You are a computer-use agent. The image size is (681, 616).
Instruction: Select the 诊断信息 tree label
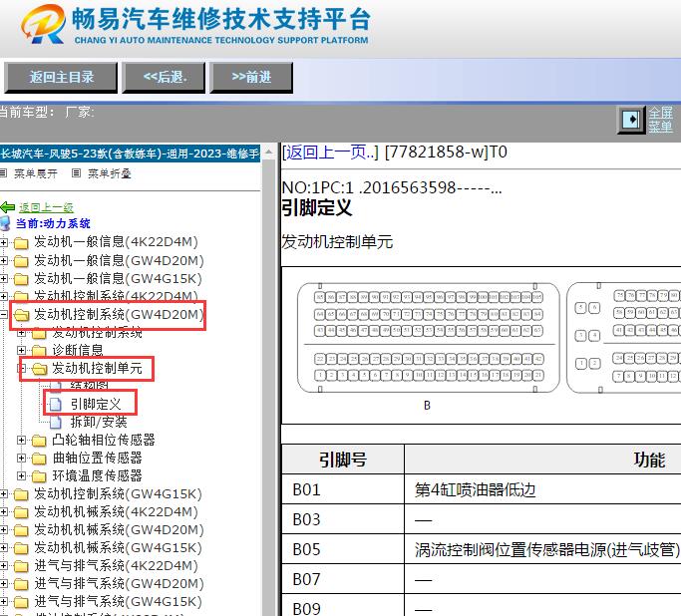tap(78, 350)
